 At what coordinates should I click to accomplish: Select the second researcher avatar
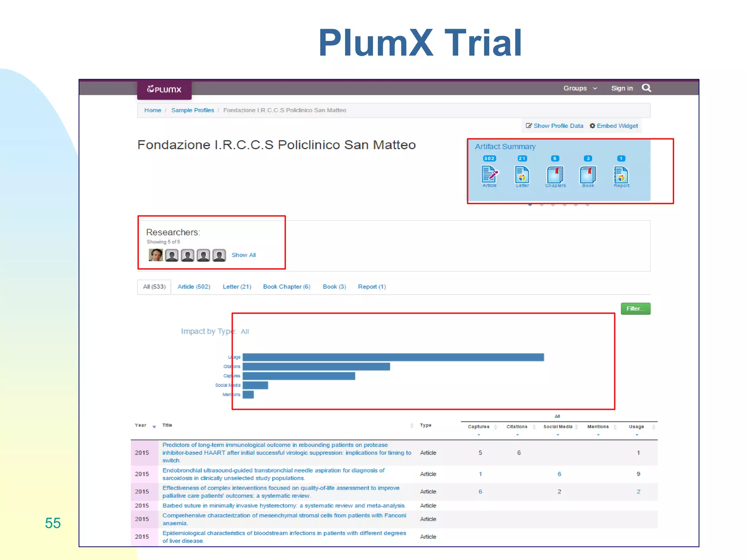pos(172,255)
